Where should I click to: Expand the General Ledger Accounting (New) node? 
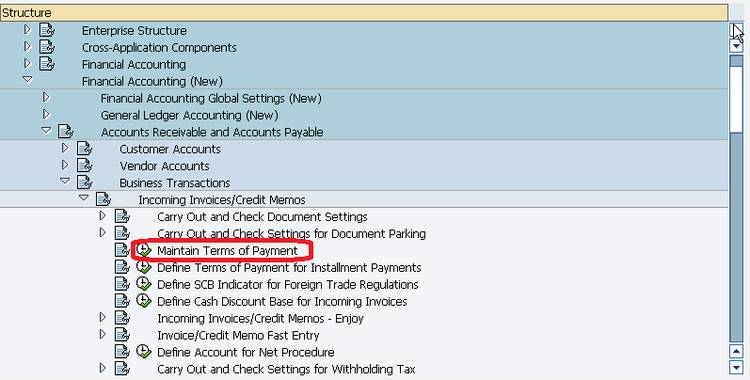point(46,114)
